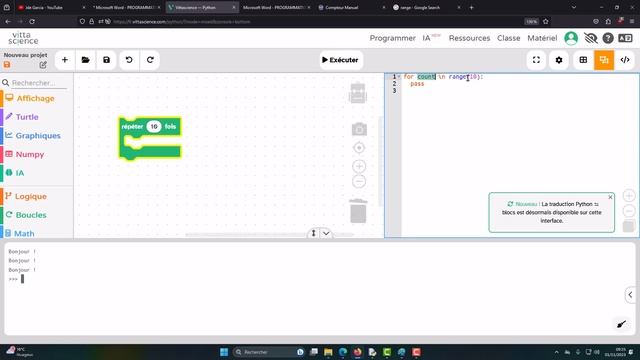
Task: Click the Rechercher block search field
Action: (x=39, y=83)
